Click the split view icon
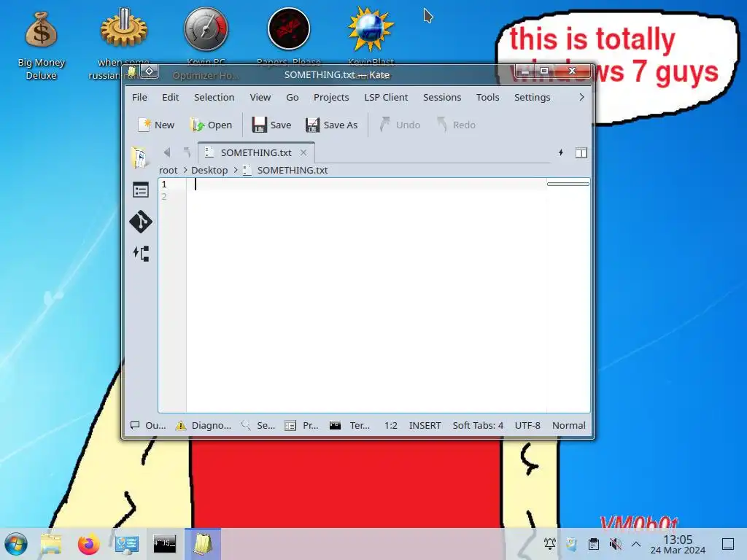The height and width of the screenshot is (560, 747). click(581, 152)
